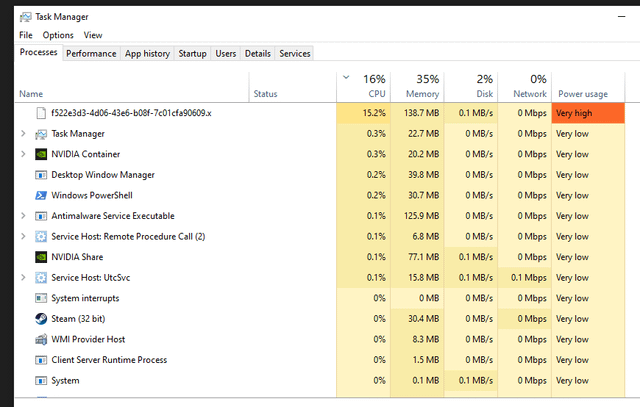Select the blank file icon of f522e3d3 process
The height and width of the screenshot is (407, 640).
pos(41,113)
